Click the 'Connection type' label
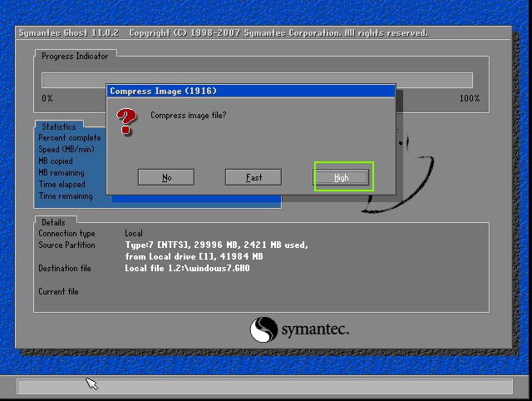This screenshot has width=532, height=401. tap(66, 234)
